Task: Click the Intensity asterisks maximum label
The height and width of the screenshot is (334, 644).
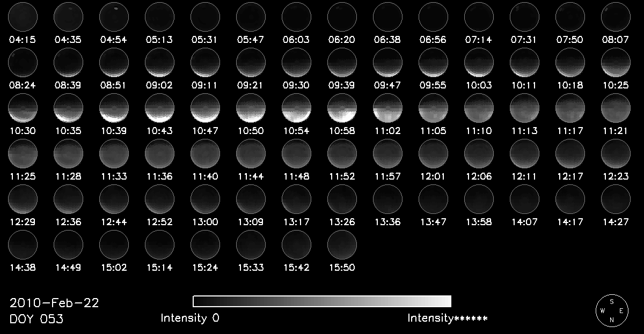Action: click(448, 318)
